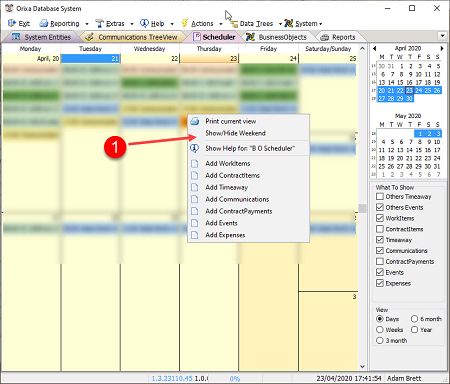Open the System menu dropdown arrow
Viewport: 450px width, 384px height.
[321, 24]
